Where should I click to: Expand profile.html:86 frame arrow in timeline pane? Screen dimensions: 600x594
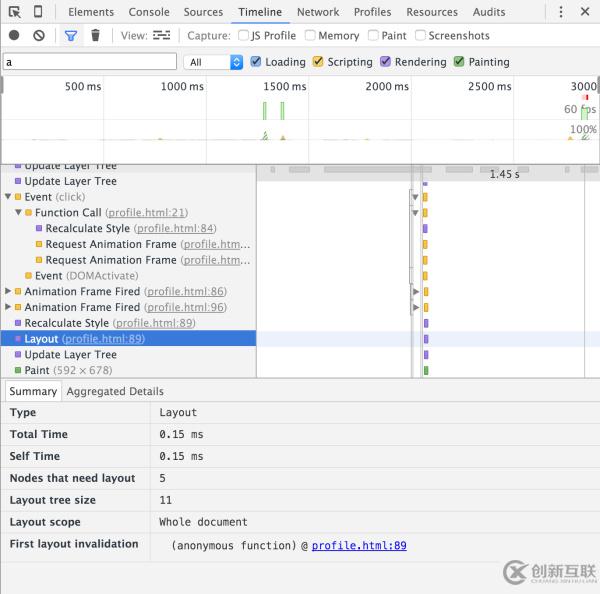[416, 292]
